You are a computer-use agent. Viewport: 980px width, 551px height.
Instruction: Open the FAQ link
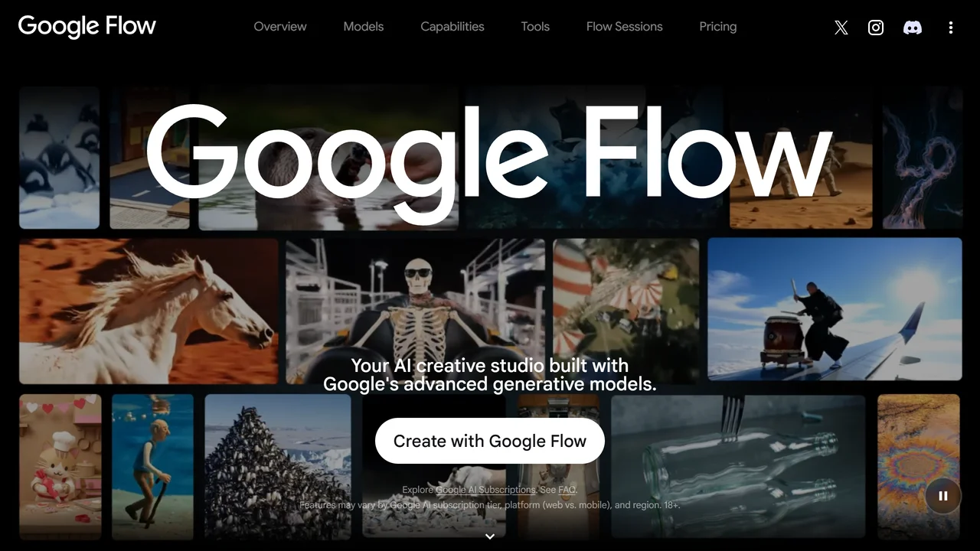pos(567,490)
